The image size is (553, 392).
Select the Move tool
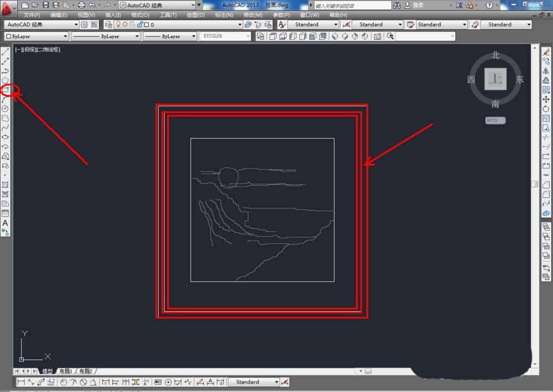coord(546,100)
